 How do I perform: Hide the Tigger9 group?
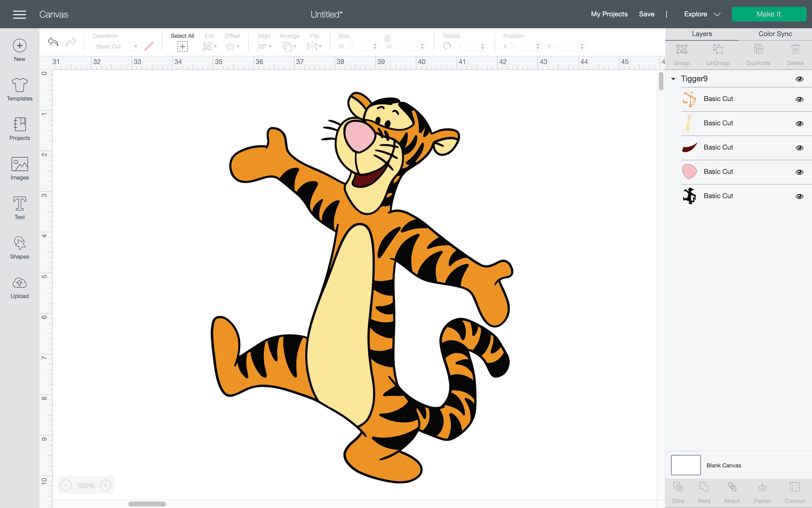pyautogui.click(x=799, y=79)
